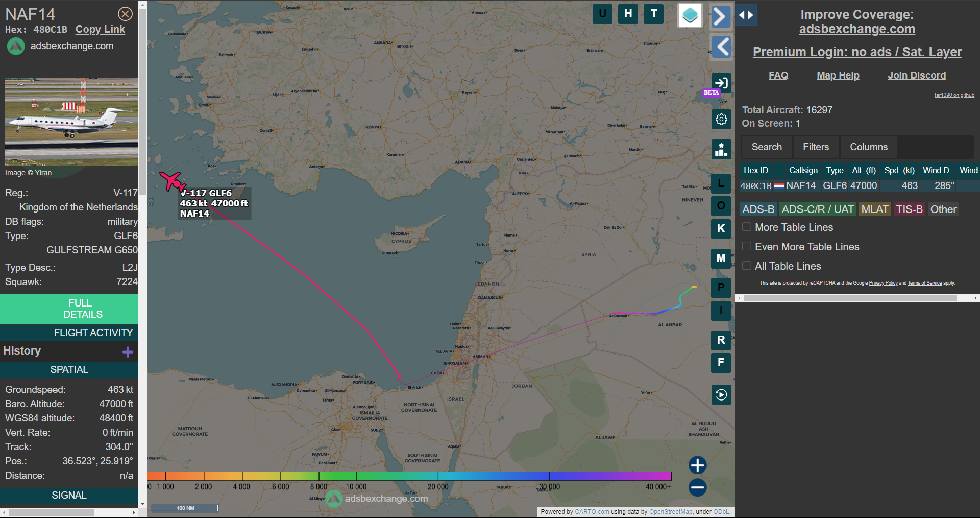Toggle the O map button
The width and height of the screenshot is (980, 518).
(x=721, y=206)
